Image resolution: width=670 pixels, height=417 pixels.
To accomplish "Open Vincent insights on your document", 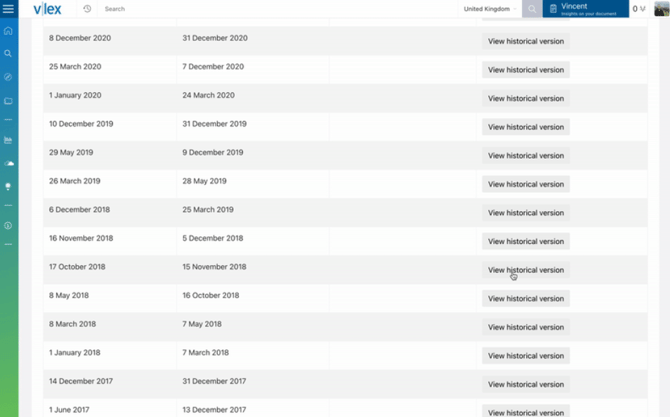I will click(585, 9).
